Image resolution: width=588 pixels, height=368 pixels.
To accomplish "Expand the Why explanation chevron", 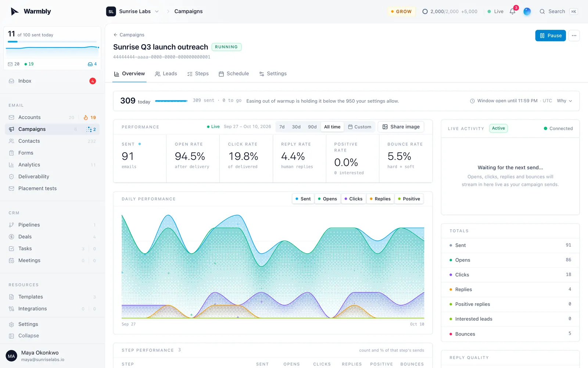I will (x=570, y=101).
